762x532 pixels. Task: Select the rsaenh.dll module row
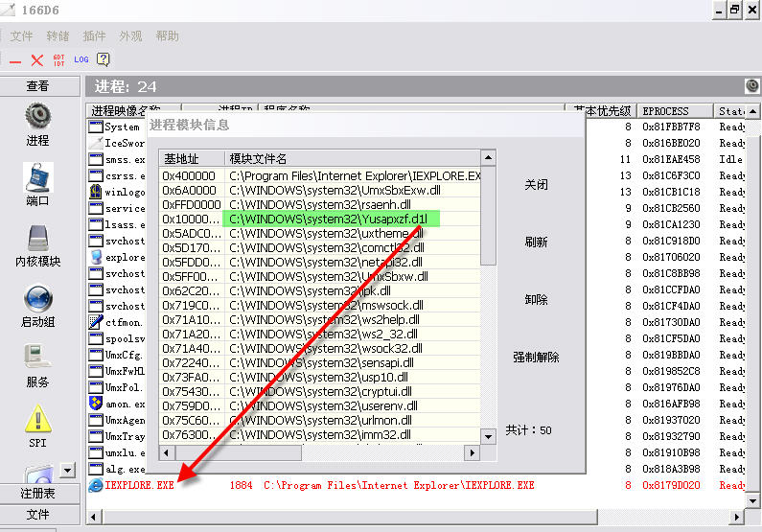[320, 204]
